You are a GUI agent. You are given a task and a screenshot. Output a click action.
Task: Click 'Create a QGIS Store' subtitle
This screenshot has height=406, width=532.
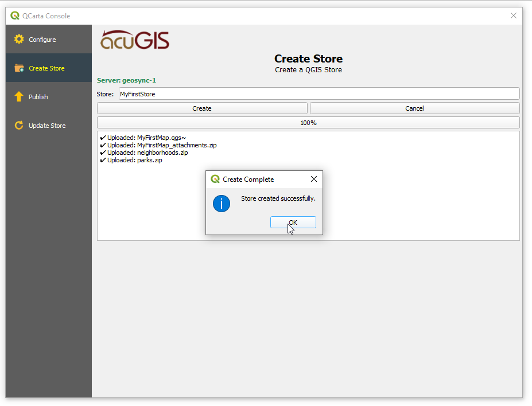pos(308,70)
